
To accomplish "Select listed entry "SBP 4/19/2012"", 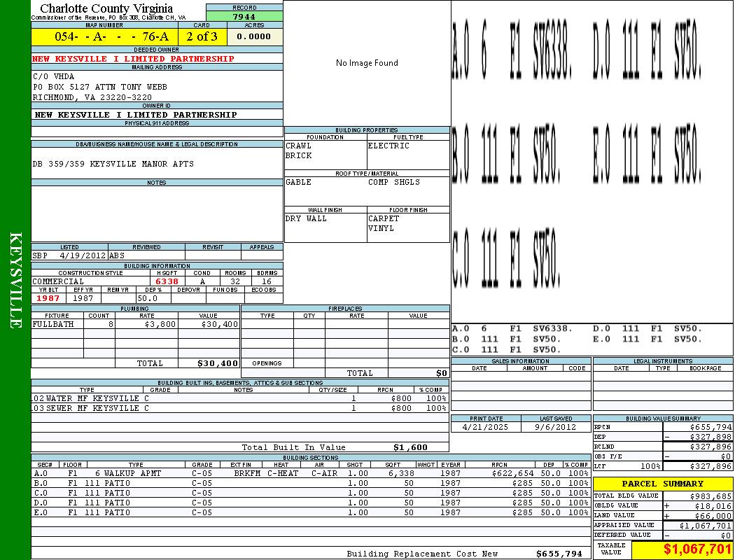I will coord(69,256).
